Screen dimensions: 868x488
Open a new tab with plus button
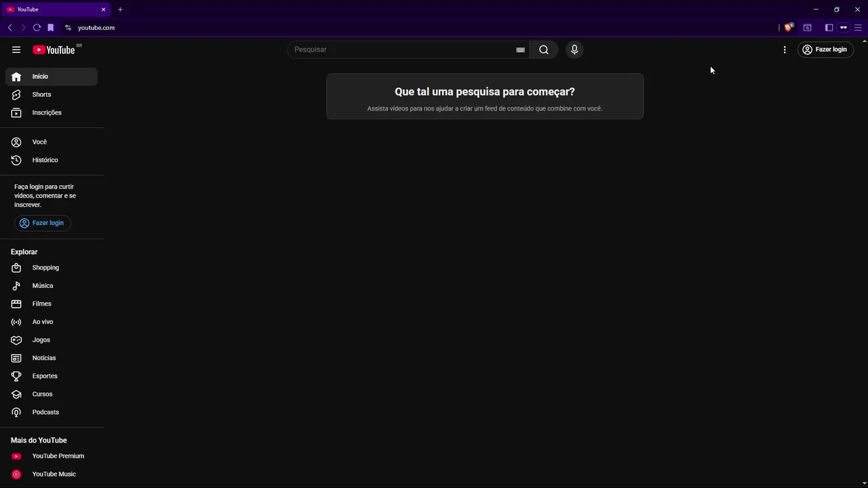click(x=120, y=9)
